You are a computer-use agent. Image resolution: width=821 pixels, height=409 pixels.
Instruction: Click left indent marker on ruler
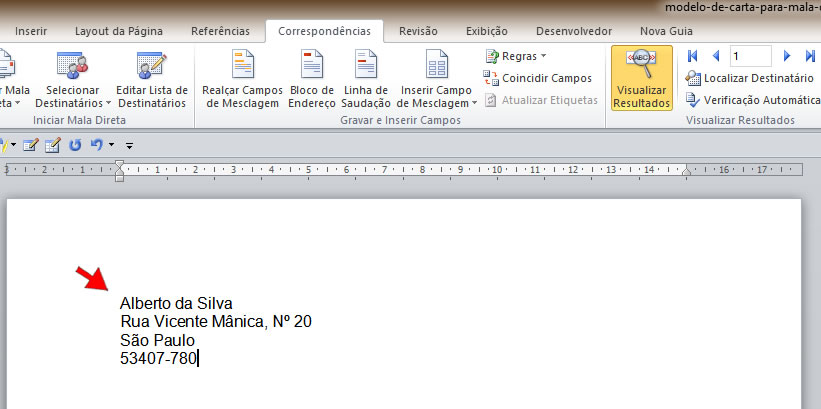click(119, 171)
